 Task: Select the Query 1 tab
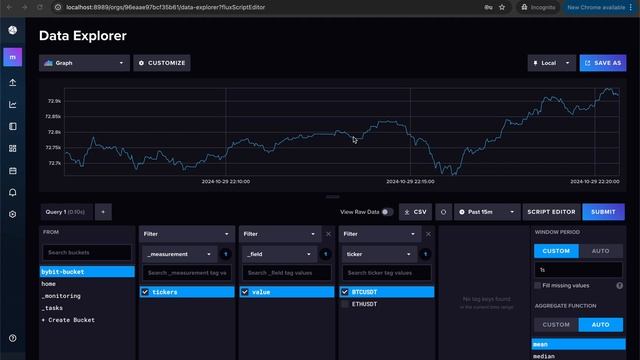67,212
